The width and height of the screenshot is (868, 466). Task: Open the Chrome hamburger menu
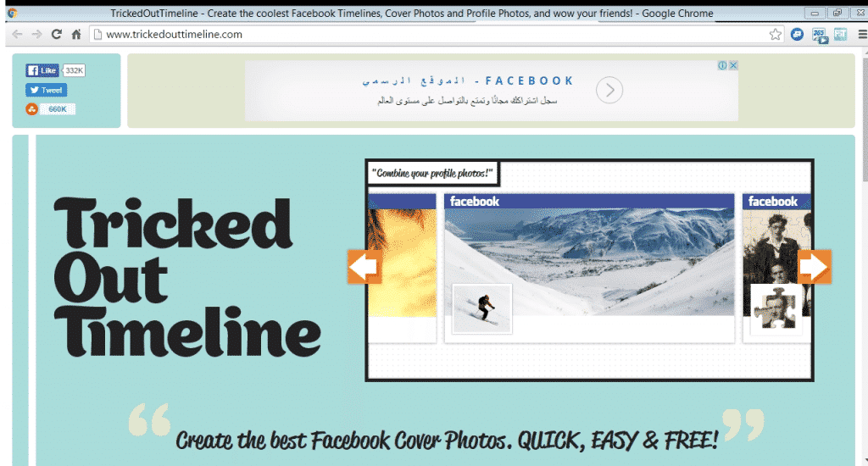(862, 34)
